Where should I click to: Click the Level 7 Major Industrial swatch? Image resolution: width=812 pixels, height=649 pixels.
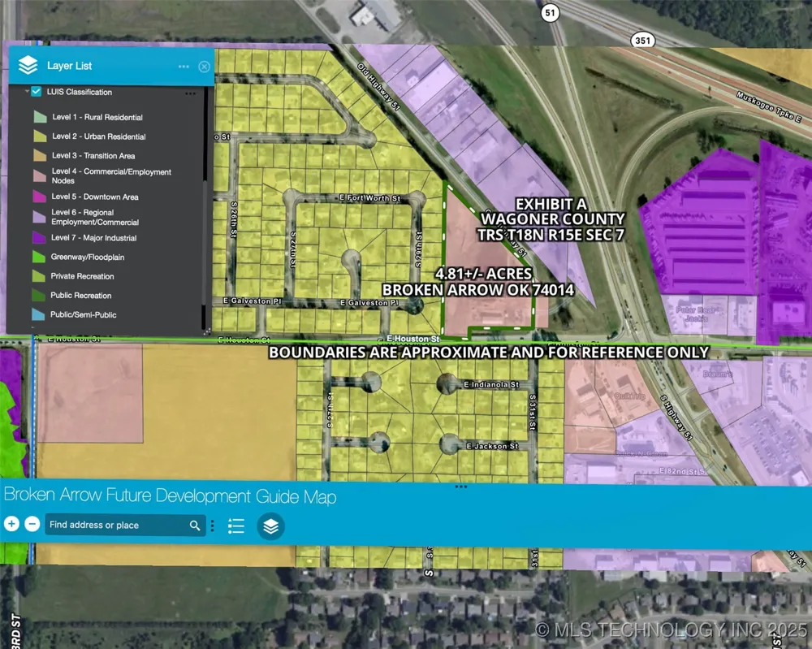(39, 238)
